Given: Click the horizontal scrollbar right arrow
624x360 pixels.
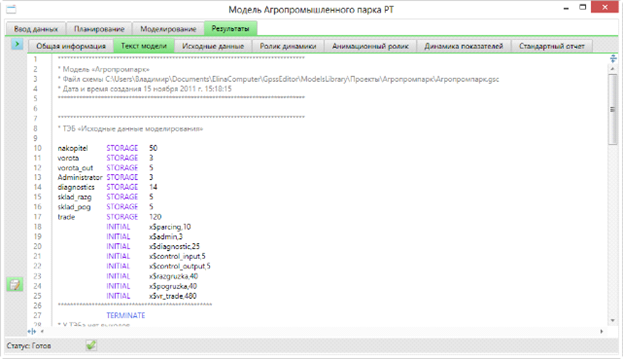Looking at the screenshot, I should click(602, 331).
